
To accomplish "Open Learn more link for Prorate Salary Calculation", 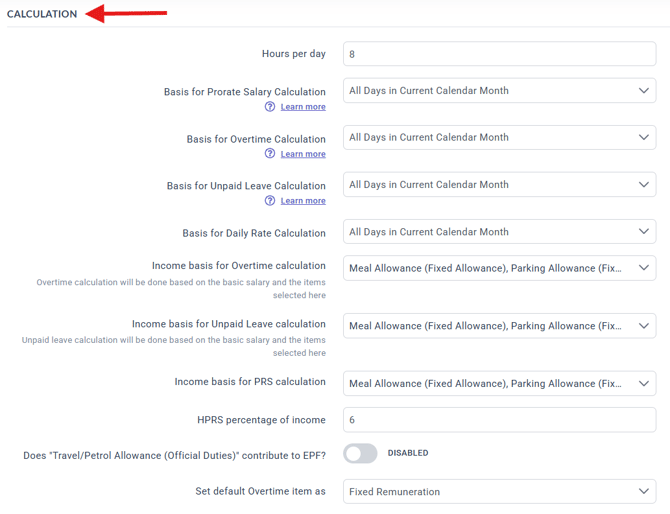I will tap(303, 107).
